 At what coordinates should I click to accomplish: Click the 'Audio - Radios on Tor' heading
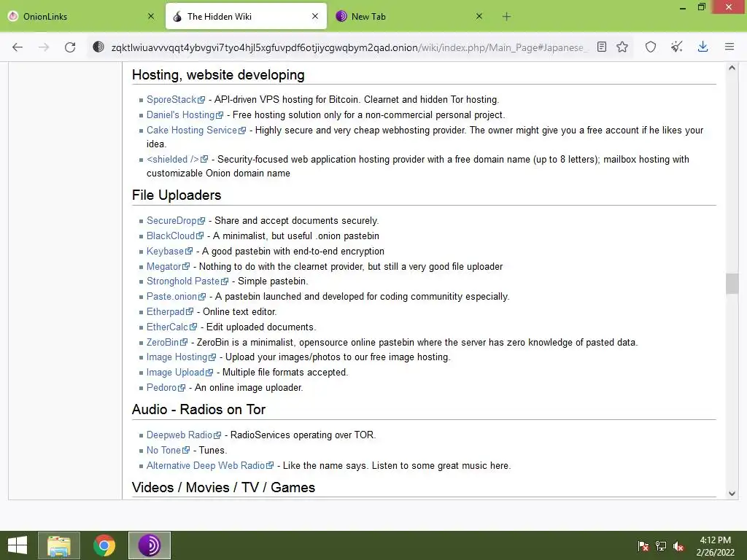point(198,410)
